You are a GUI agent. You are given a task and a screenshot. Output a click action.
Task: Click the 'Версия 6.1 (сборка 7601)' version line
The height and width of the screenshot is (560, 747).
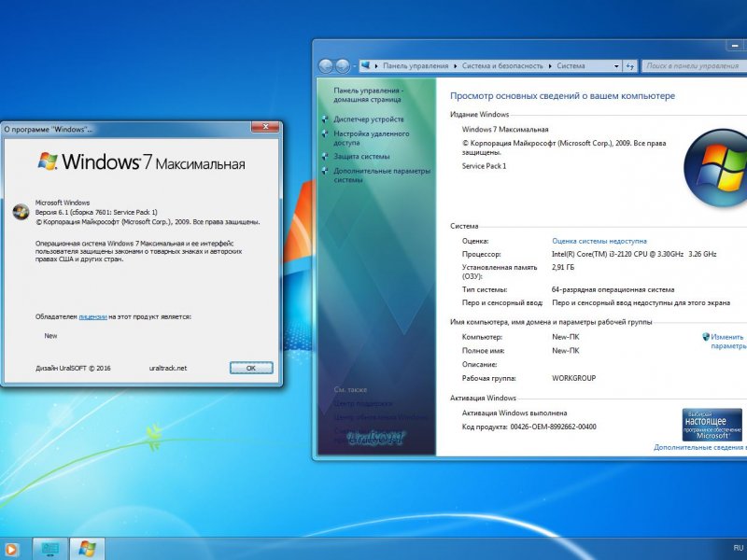[x=96, y=213]
